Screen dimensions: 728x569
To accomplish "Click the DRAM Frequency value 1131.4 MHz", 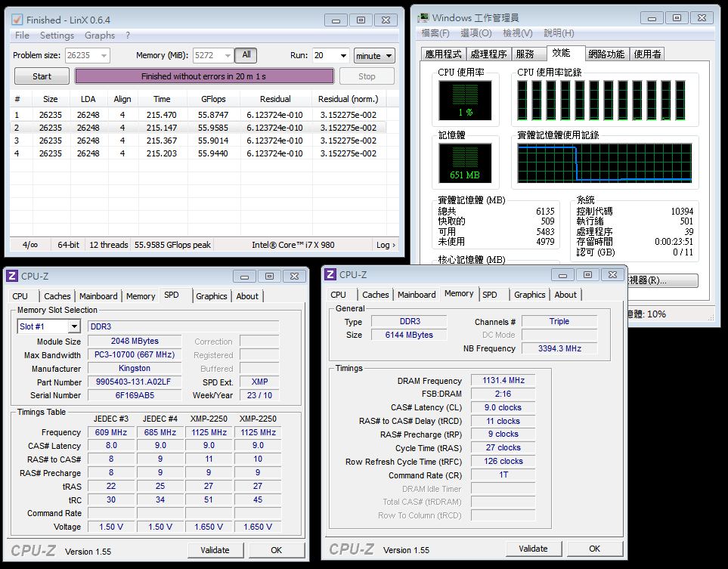I will tap(503, 381).
